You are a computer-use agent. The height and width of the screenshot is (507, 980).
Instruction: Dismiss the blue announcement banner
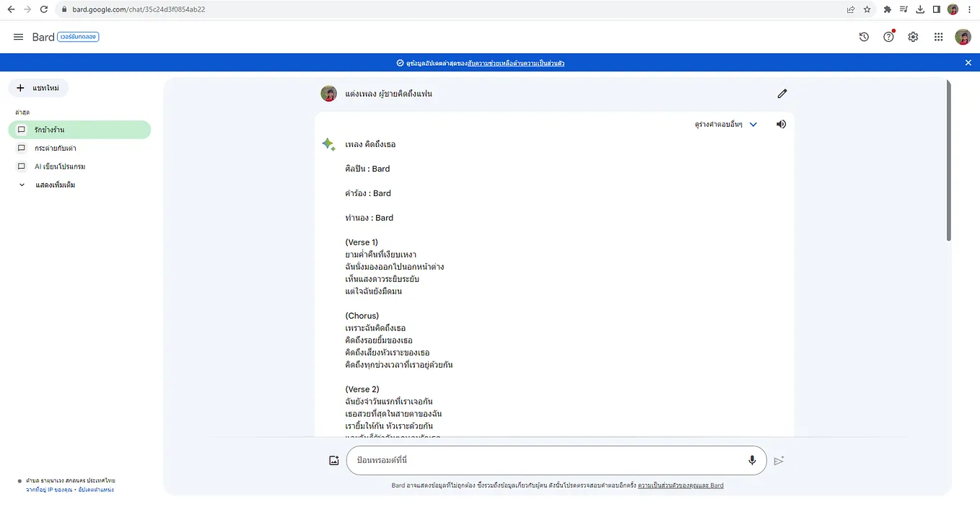(968, 62)
